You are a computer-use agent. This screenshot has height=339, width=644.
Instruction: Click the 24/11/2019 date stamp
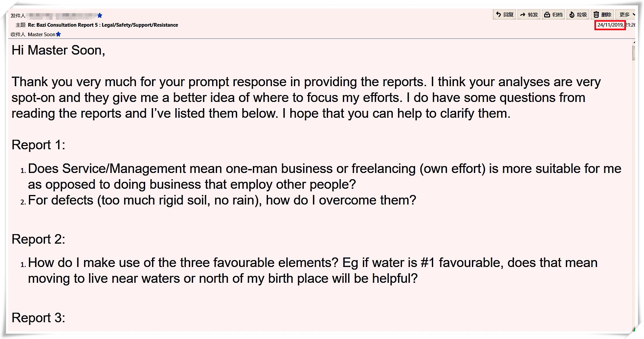coord(610,25)
